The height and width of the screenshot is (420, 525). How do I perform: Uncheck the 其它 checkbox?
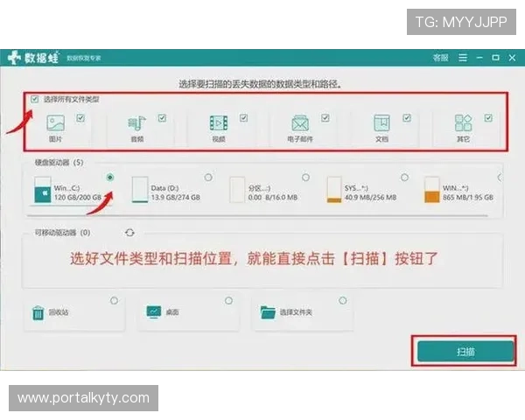pos(488,118)
